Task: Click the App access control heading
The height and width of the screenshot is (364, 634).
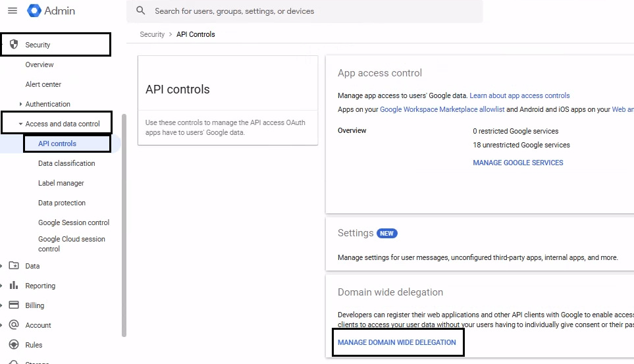Action: [380, 73]
